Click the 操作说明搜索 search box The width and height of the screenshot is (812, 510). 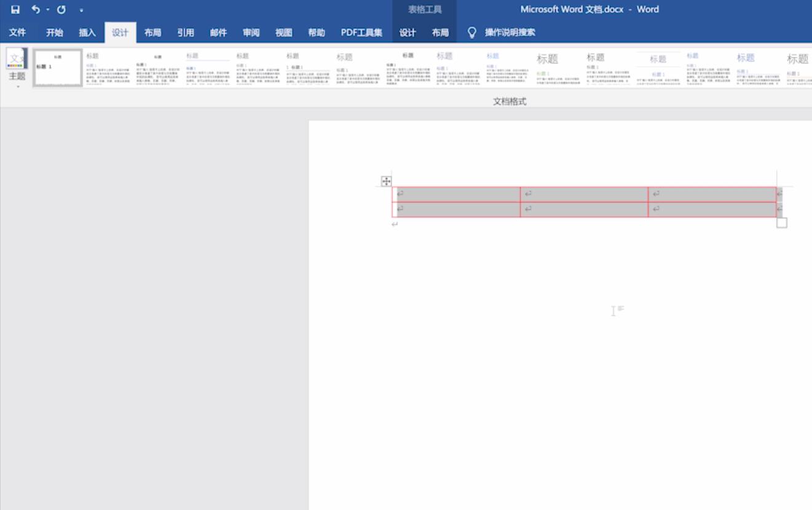tap(510, 33)
